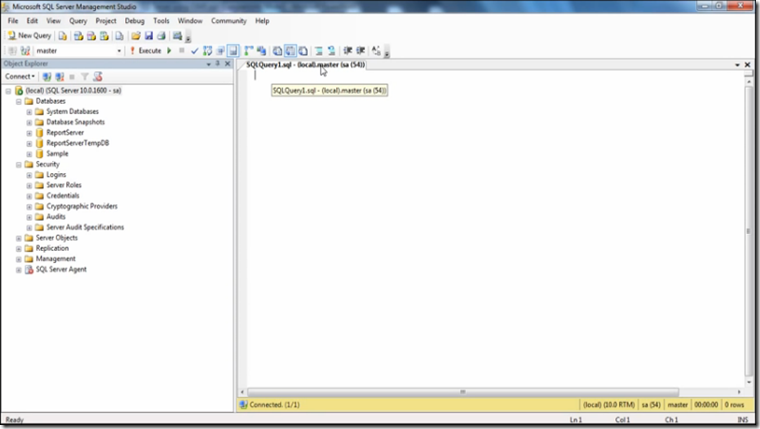This screenshot has height=429, width=760.
Task: Close the SQLQuery1.sql document tab
Action: 747,64
